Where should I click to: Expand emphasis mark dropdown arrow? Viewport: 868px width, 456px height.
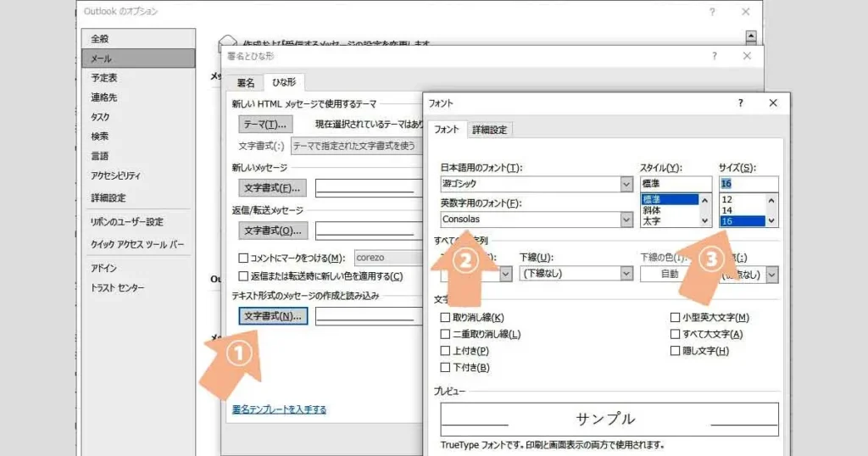[x=771, y=275]
